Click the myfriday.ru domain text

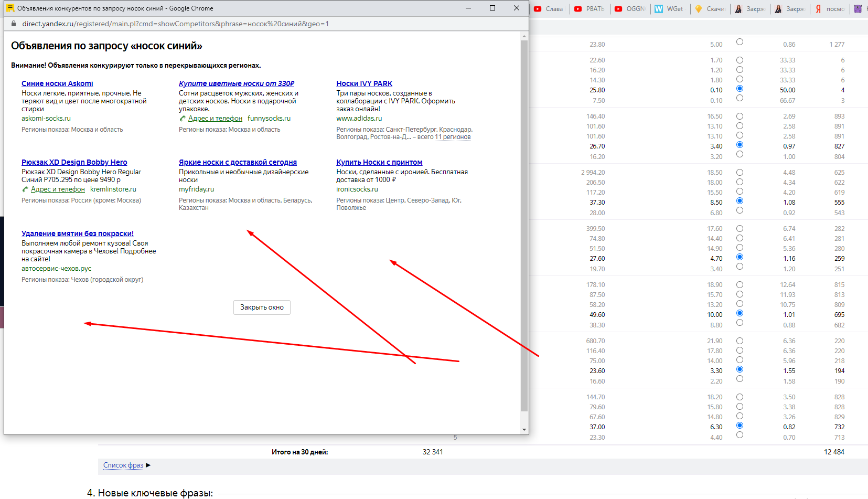pyautogui.click(x=196, y=189)
